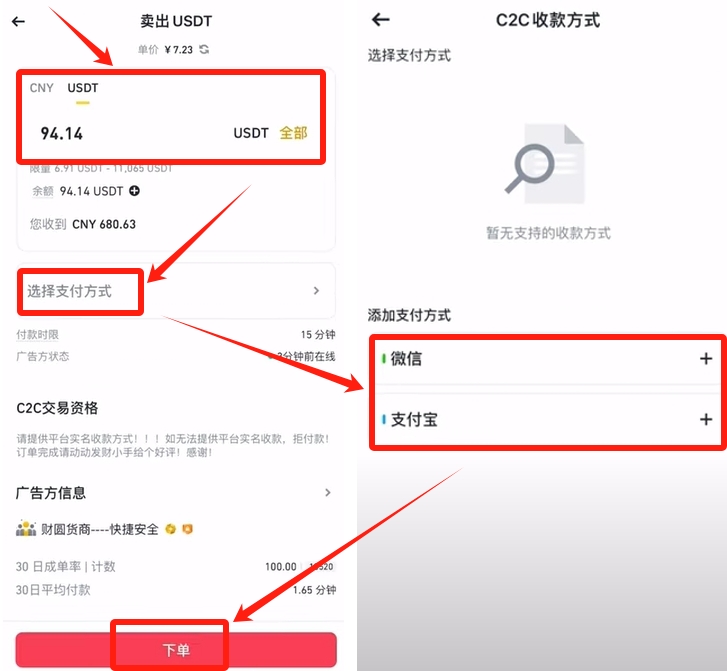Expand the 广告方信息 section chevron
Screen dimensions: 727x671
(328, 492)
